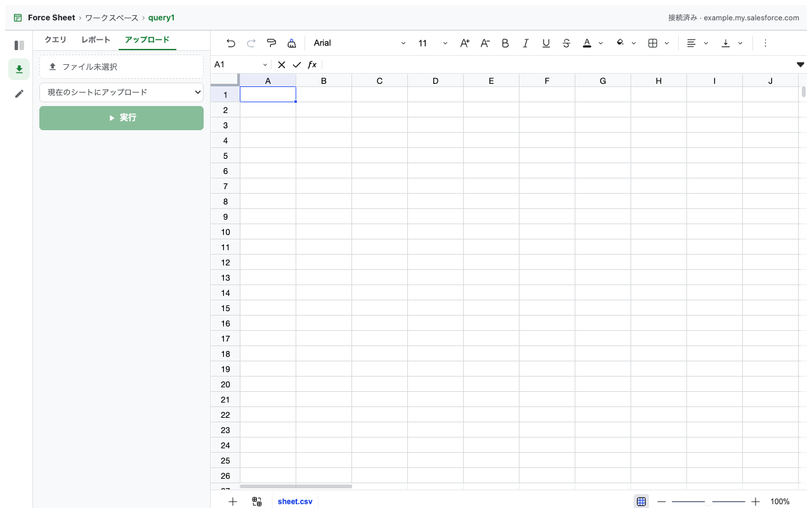The image size is (812, 508).
Task: Apply cell borders
Action: click(x=653, y=43)
